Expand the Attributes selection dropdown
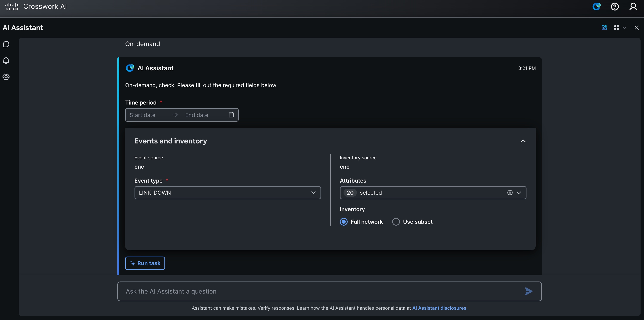 coord(519,193)
